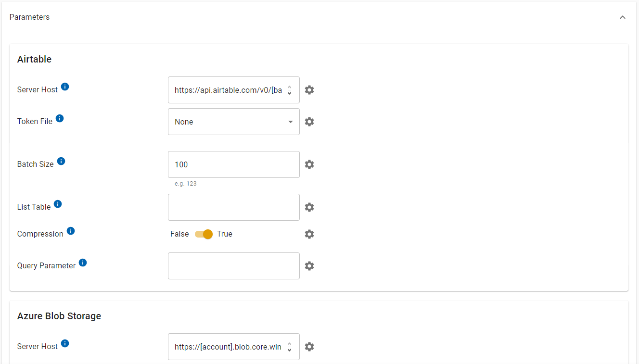Screen dimensions: 639x364
Task: Click the List Table input field
Action: tap(234, 207)
